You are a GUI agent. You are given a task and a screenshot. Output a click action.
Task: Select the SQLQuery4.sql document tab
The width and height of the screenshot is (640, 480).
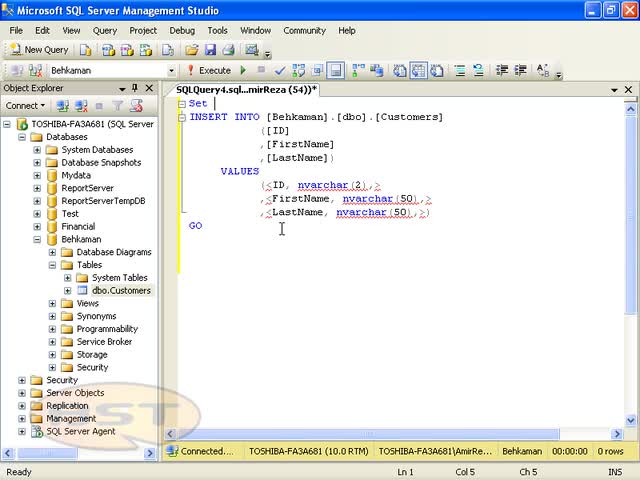point(246,89)
